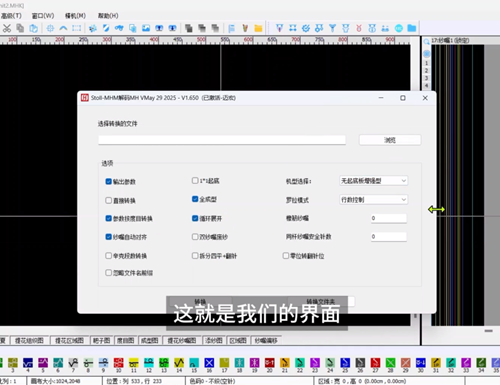Open the yellow folder icon in toolbar
This screenshot has height=385, width=500.
(258, 28)
